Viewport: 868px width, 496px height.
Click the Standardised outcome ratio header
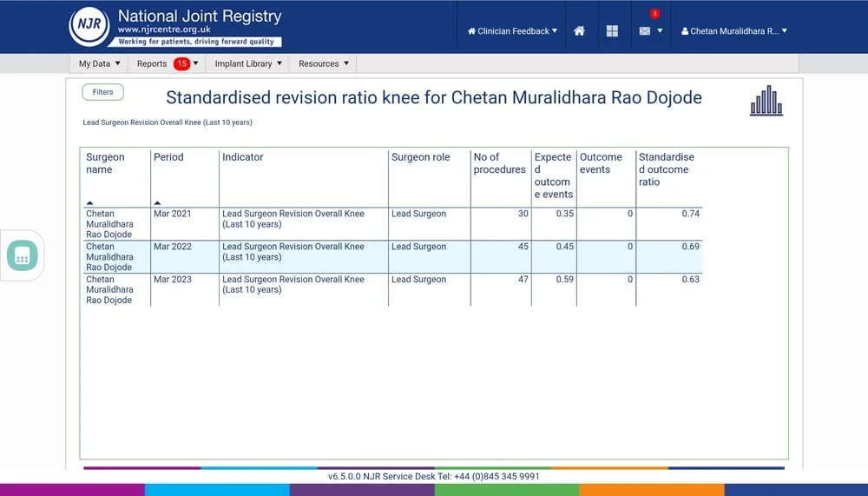666,169
